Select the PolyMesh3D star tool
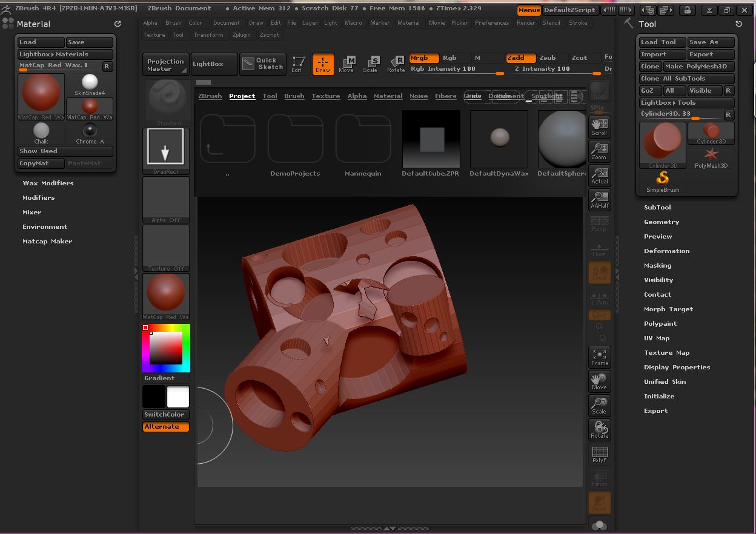 point(711,157)
